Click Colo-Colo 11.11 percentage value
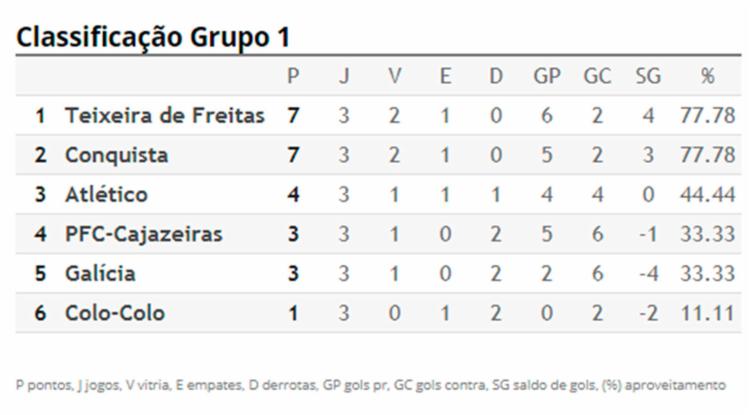Image resolution: width=750 pixels, height=415 pixels. 707,313
